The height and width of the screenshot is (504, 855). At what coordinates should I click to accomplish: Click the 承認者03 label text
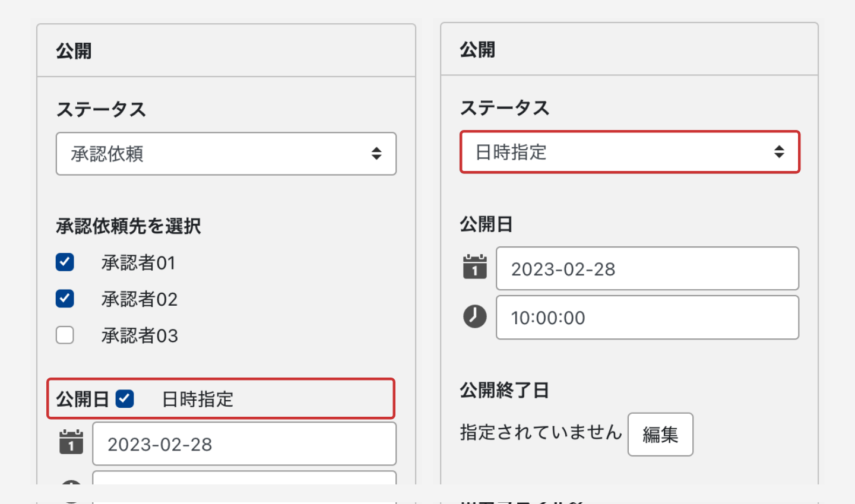pos(140,335)
